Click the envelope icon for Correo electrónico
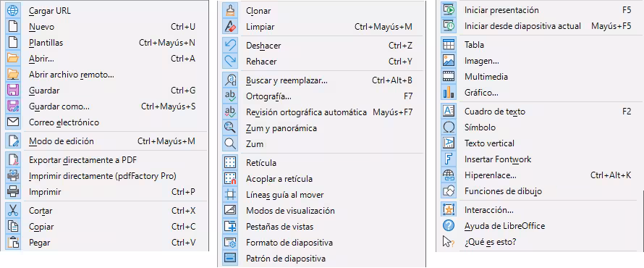Screen dimensions: 644x268 tap(13, 122)
